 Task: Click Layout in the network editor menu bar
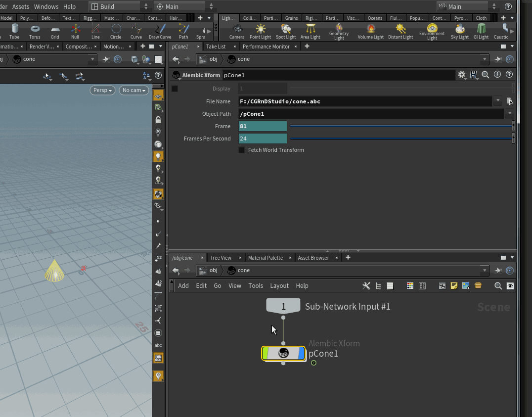coord(279,286)
